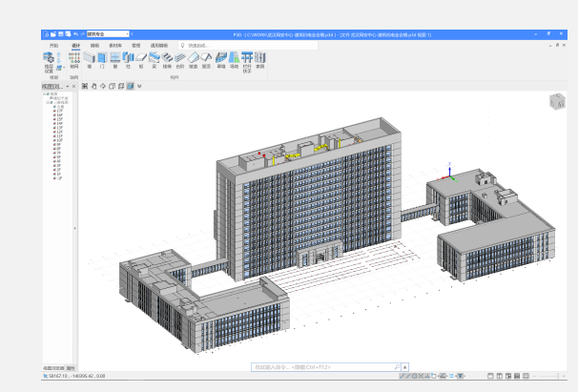Select the Wall tool (墙)
The width and height of the screenshot is (578, 392).
pos(90,60)
